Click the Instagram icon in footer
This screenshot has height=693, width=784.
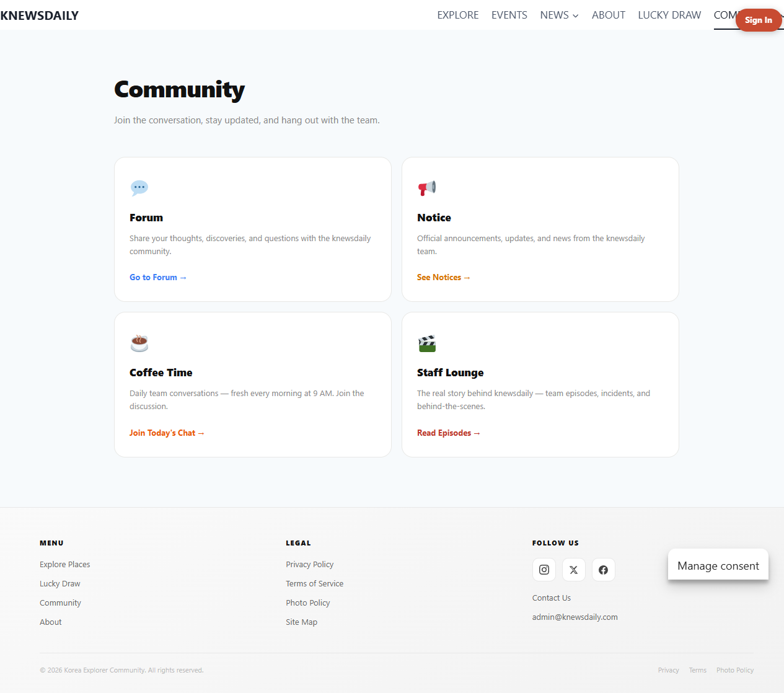pyautogui.click(x=544, y=570)
